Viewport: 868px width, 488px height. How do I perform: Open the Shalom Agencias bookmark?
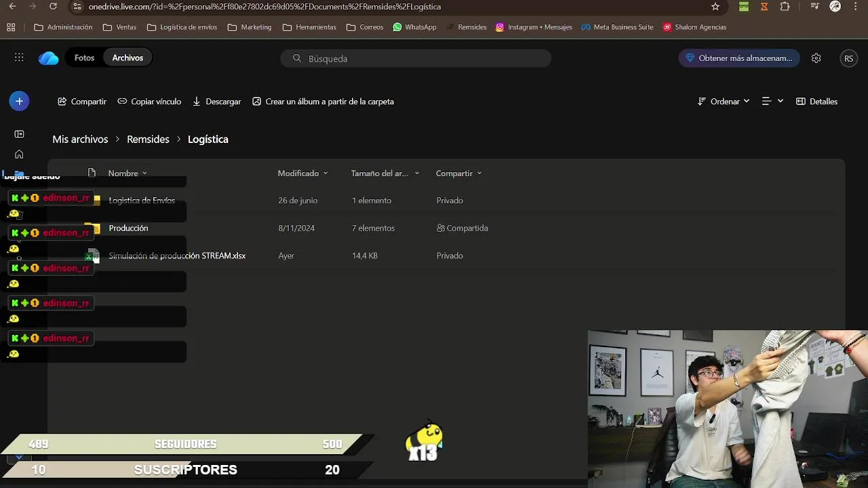694,27
